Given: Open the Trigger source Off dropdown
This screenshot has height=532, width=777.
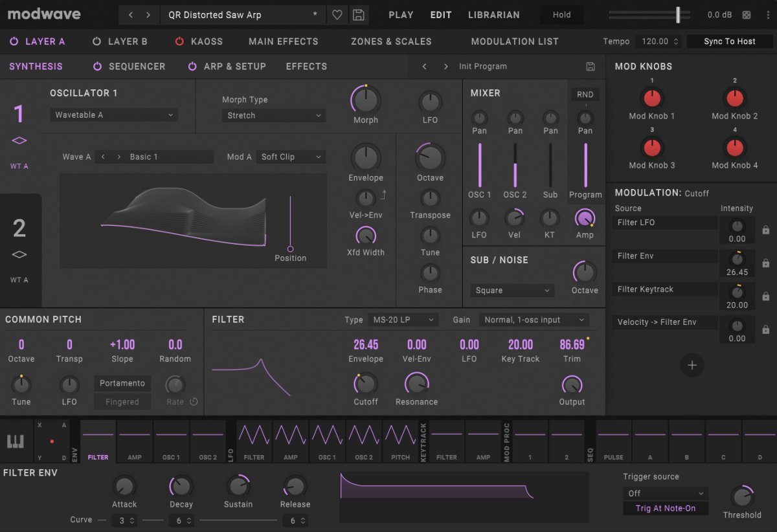Looking at the screenshot, I should pyautogui.click(x=666, y=493).
